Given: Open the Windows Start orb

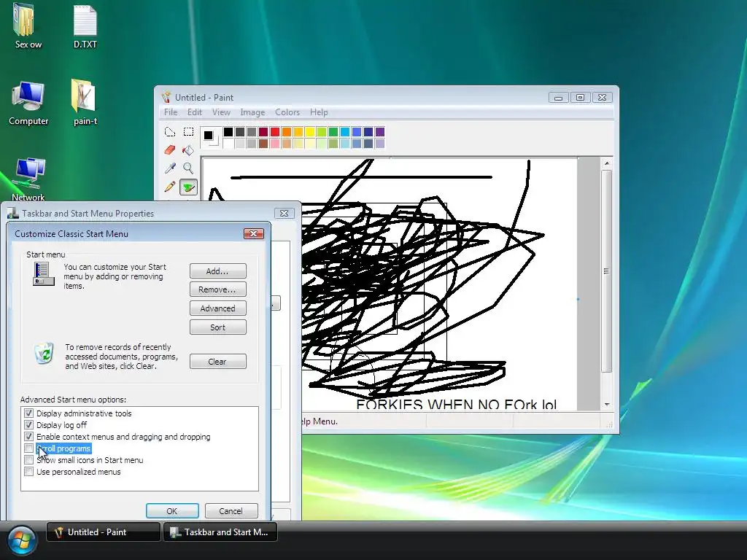Looking at the screenshot, I should click(x=21, y=540).
